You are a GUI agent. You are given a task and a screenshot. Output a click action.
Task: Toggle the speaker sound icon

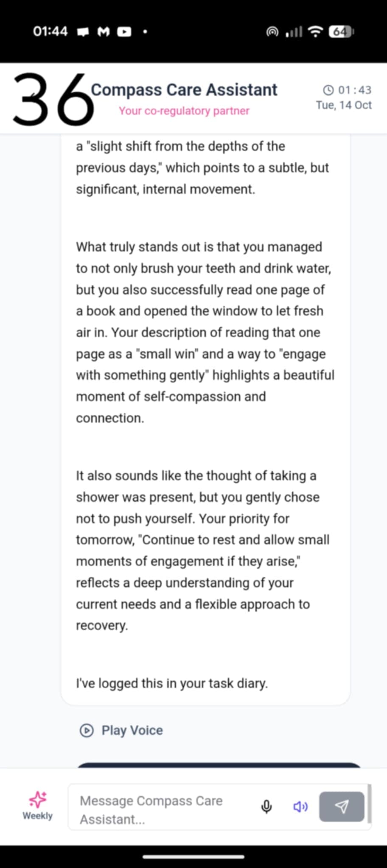pyautogui.click(x=300, y=807)
